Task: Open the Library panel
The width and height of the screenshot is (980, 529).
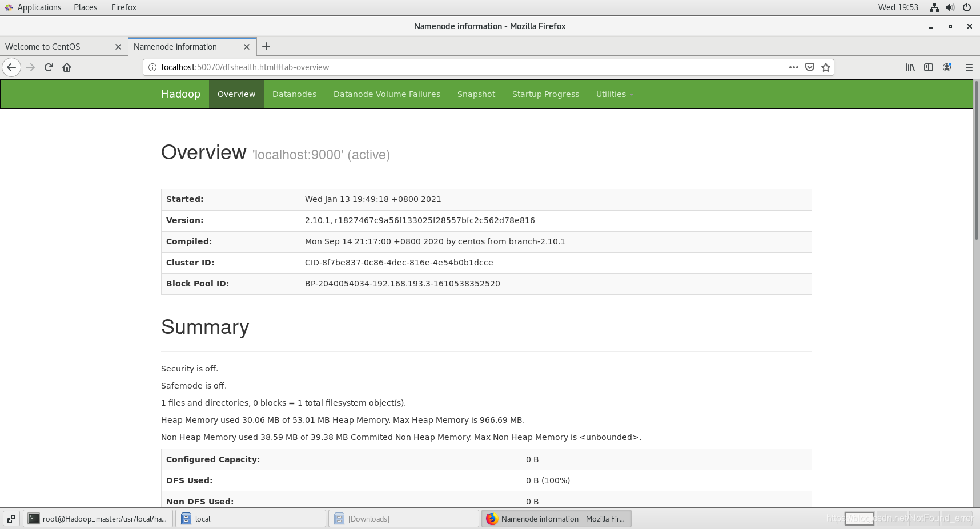Action: [910, 67]
